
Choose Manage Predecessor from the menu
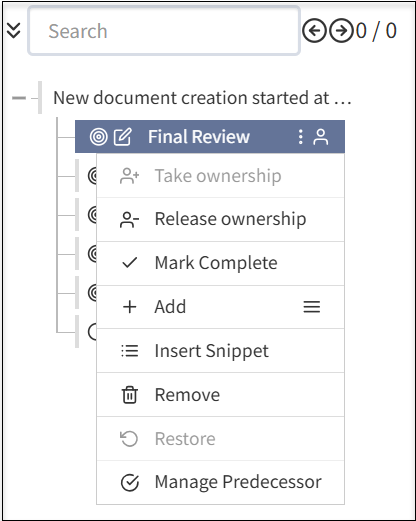(x=220, y=482)
